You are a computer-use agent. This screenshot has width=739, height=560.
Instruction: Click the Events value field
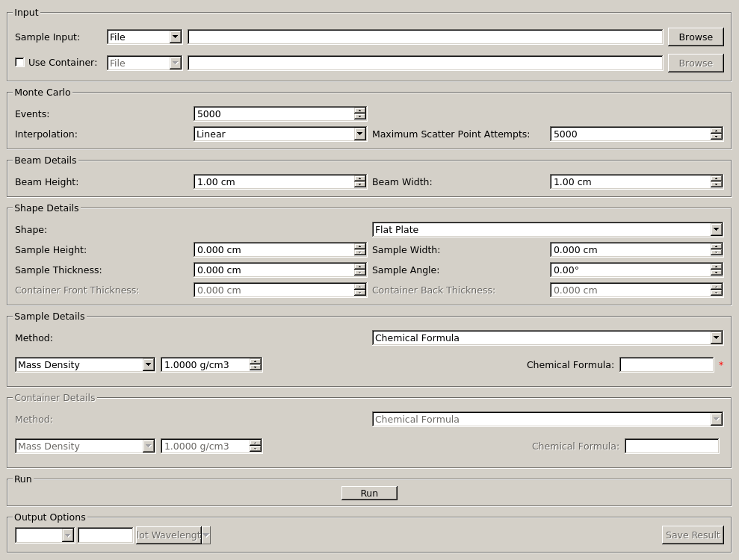tap(273, 114)
